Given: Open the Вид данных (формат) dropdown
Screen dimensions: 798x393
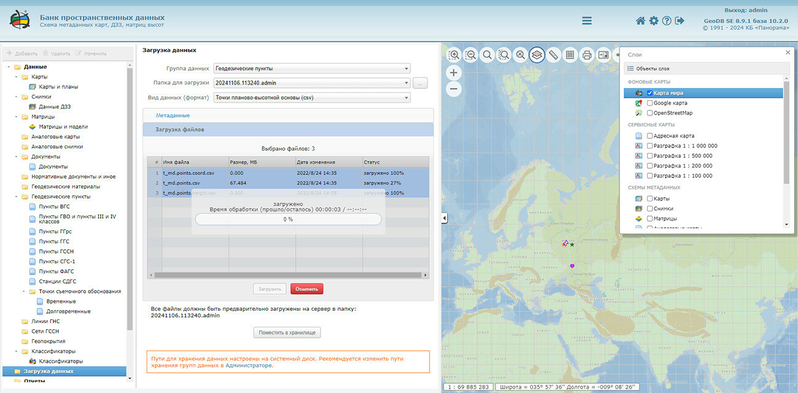Looking at the screenshot, I should 311,97.
